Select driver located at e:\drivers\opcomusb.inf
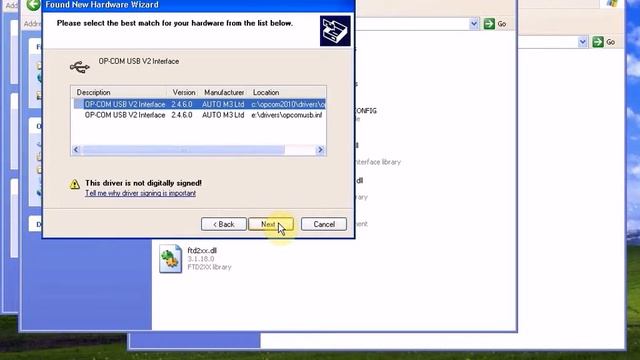The width and height of the screenshot is (640, 360). (x=200, y=115)
